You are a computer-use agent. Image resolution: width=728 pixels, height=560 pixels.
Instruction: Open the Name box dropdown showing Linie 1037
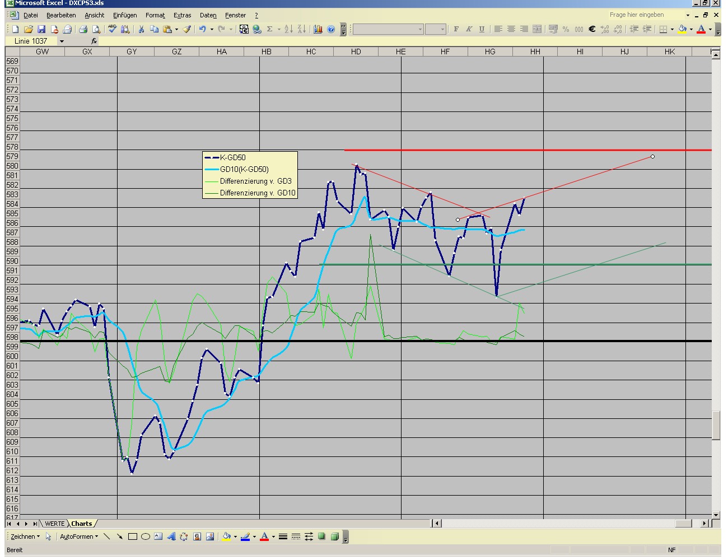click(x=62, y=41)
